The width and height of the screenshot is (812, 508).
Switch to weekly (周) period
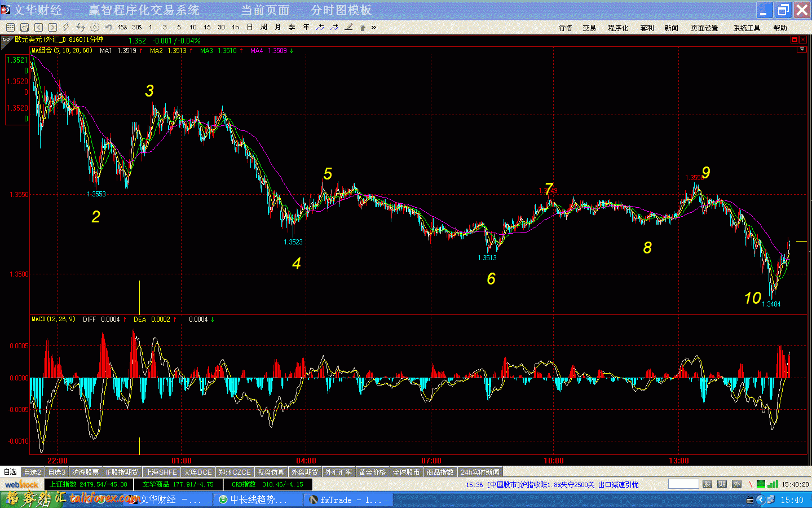point(263,27)
